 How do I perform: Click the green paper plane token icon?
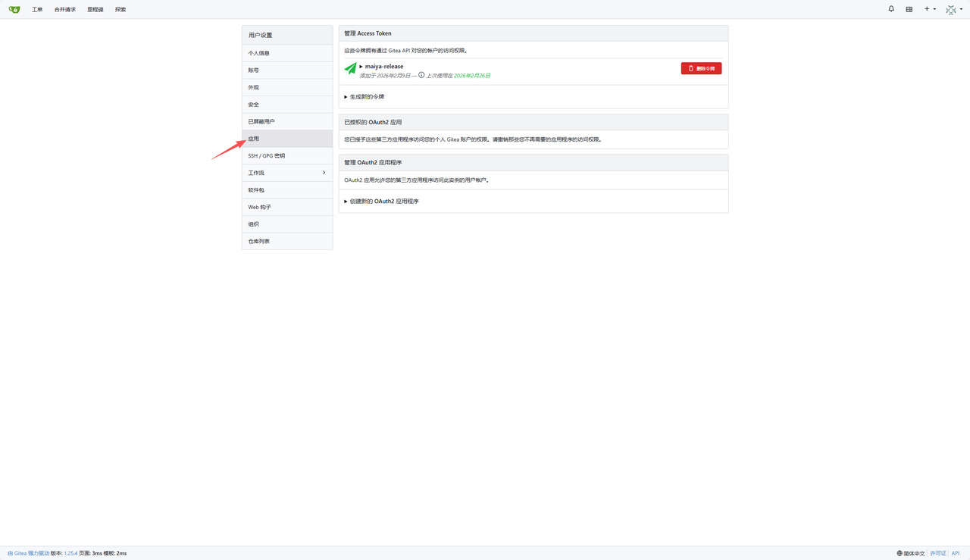[350, 68]
